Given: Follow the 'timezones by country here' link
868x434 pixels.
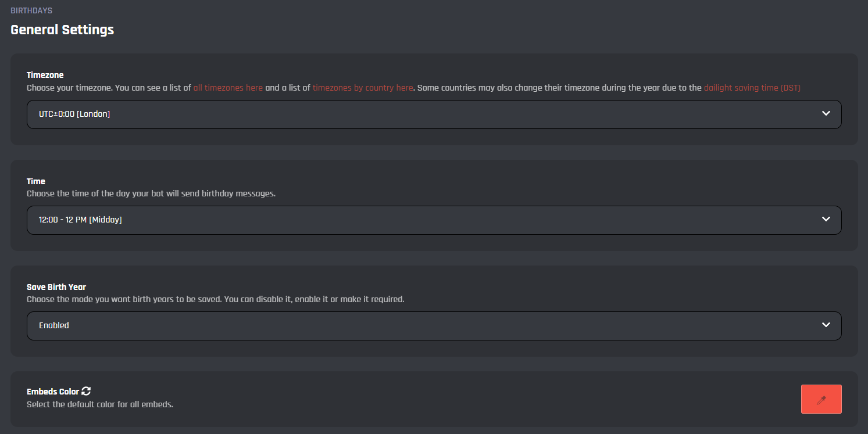Looking at the screenshot, I should click(x=363, y=88).
